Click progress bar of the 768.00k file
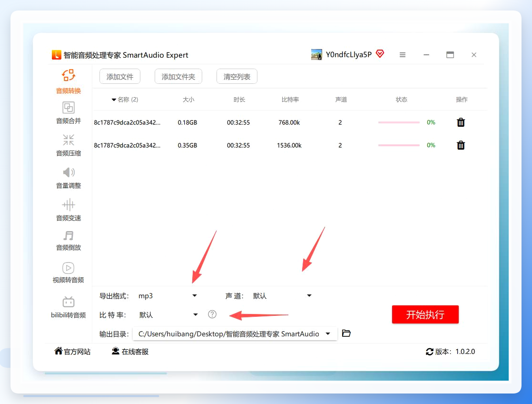Viewport: 532px width, 404px height. pyautogui.click(x=399, y=122)
